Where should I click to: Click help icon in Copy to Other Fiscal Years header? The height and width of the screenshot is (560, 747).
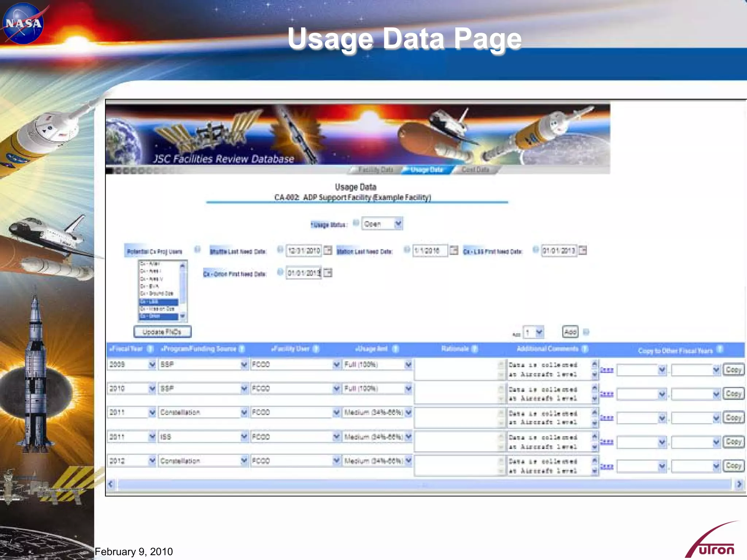(720, 349)
